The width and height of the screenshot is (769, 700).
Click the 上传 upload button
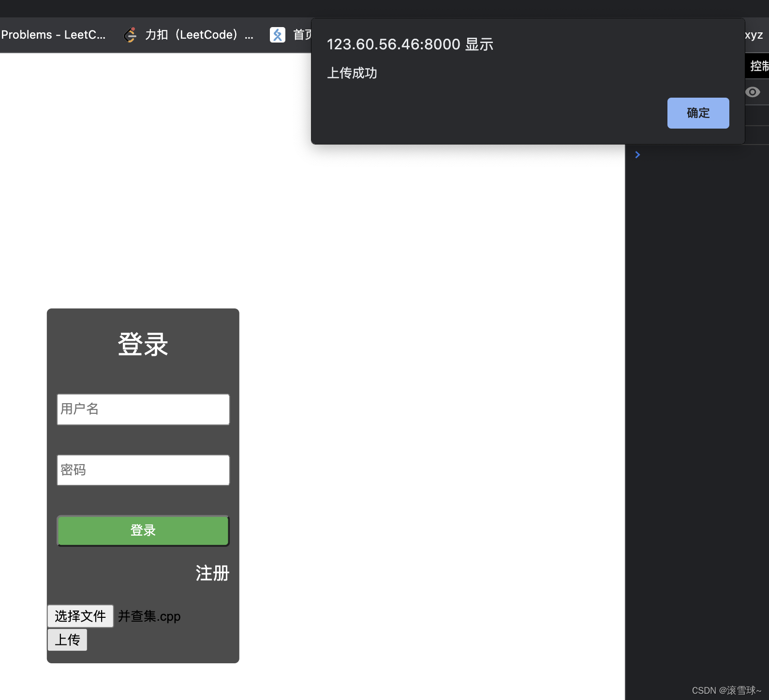[67, 640]
